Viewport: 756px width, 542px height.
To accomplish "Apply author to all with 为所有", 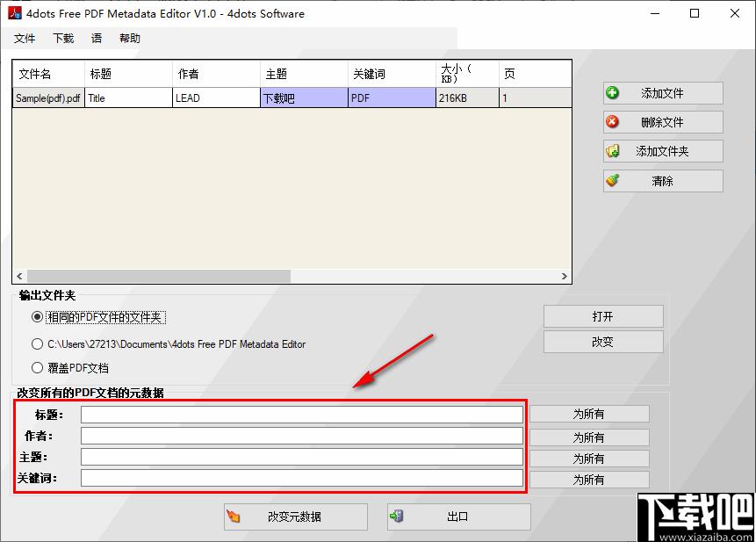I will click(x=589, y=437).
